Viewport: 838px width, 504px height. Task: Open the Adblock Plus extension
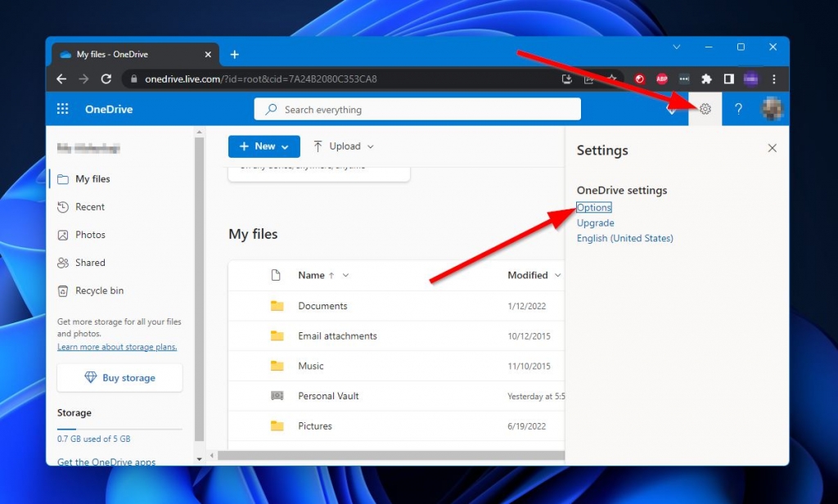click(x=661, y=79)
